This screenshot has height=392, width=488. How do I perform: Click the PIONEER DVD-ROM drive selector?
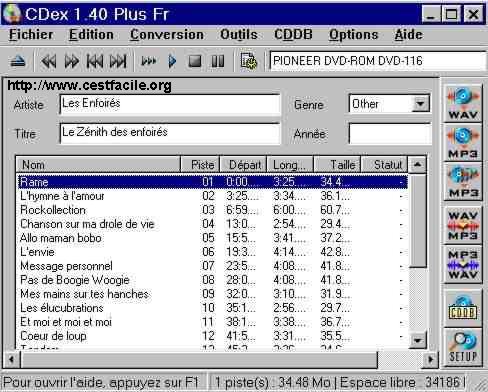(x=377, y=61)
